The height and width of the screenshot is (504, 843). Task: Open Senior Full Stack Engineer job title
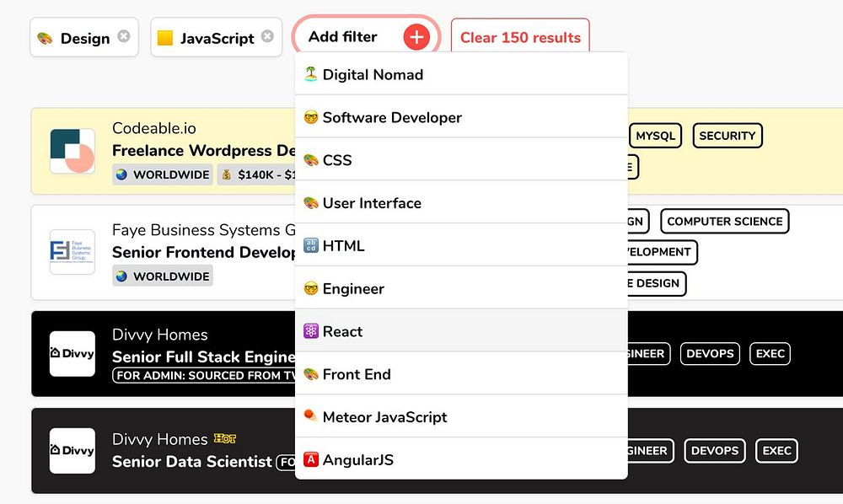203,357
